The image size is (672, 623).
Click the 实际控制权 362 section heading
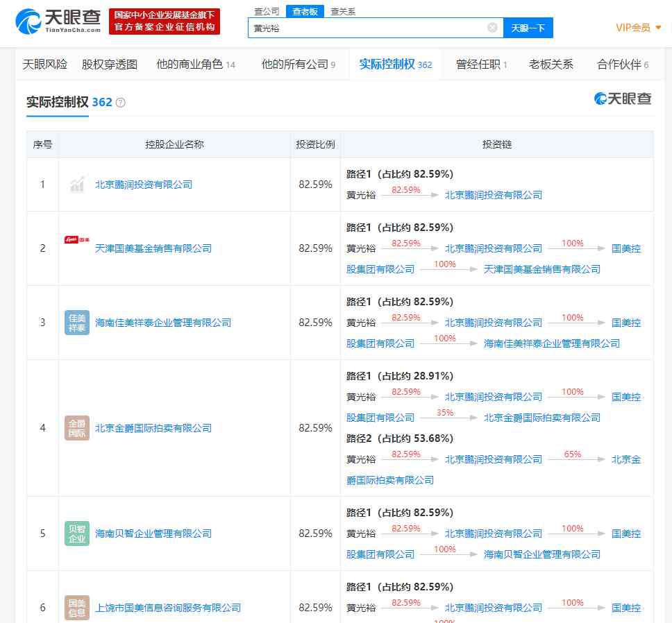(69, 102)
